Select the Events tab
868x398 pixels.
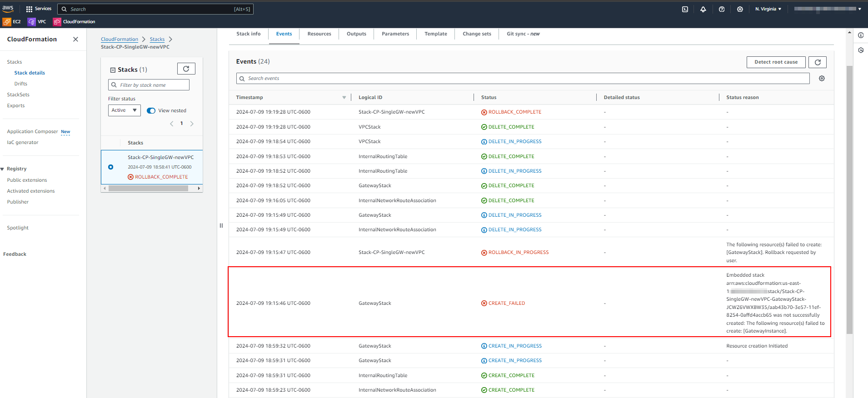click(284, 34)
